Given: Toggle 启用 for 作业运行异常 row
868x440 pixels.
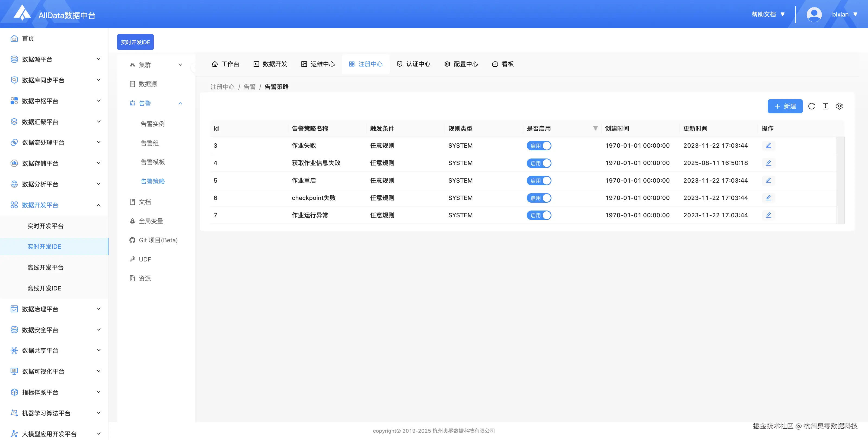Looking at the screenshot, I should tap(539, 215).
